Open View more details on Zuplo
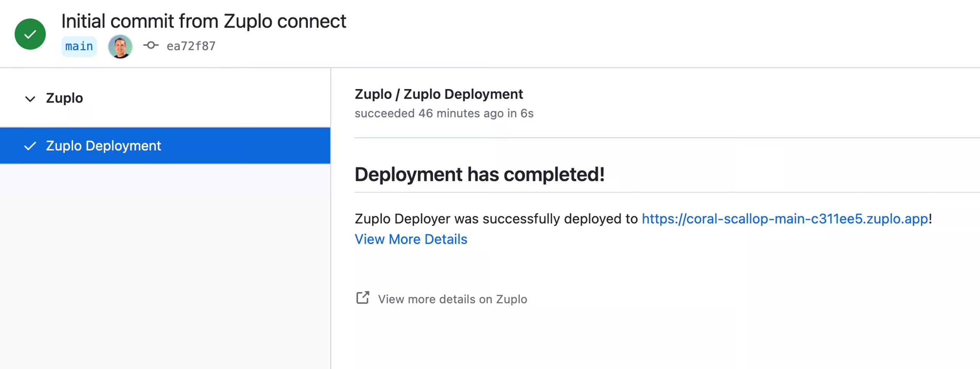The image size is (980, 369). [453, 299]
